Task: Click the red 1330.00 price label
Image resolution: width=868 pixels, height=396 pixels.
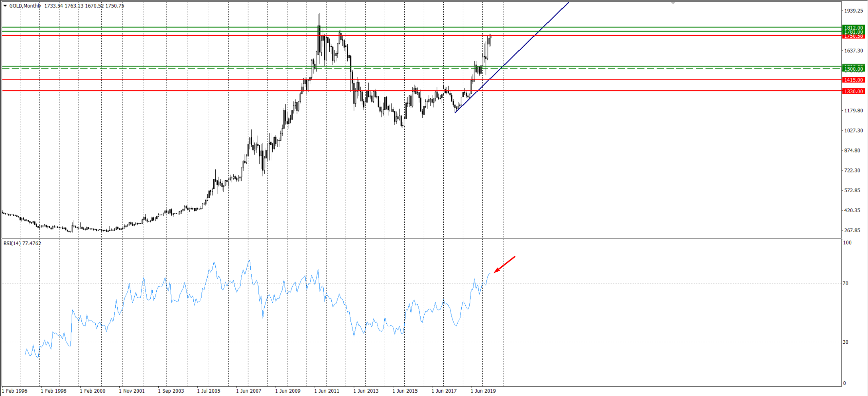Action: pyautogui.click(x=853, y=91)
